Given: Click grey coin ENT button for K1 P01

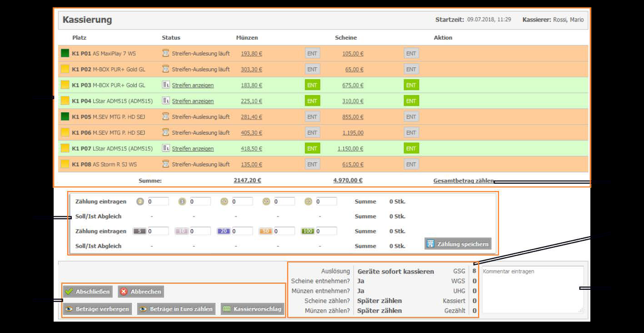Looking at the screenshot, I should click(x=312, y=54).
